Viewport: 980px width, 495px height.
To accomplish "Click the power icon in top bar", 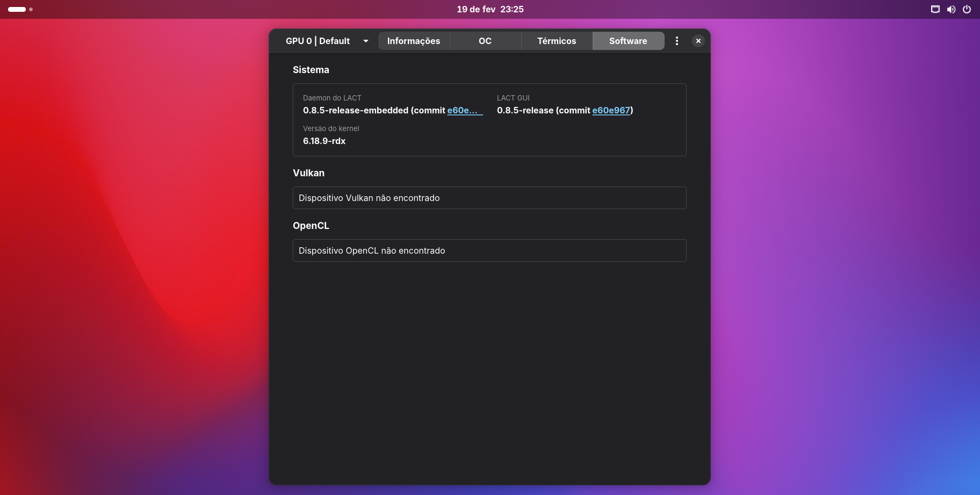I will coord(967,9).
